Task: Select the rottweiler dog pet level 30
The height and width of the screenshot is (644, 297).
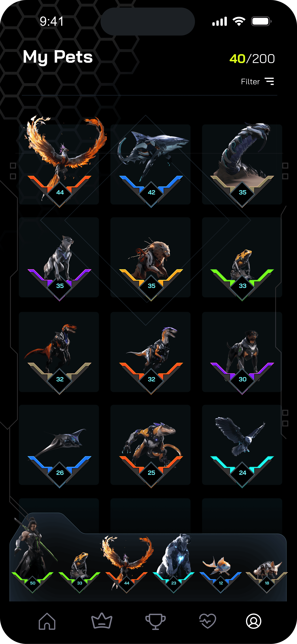Action: 242,352
